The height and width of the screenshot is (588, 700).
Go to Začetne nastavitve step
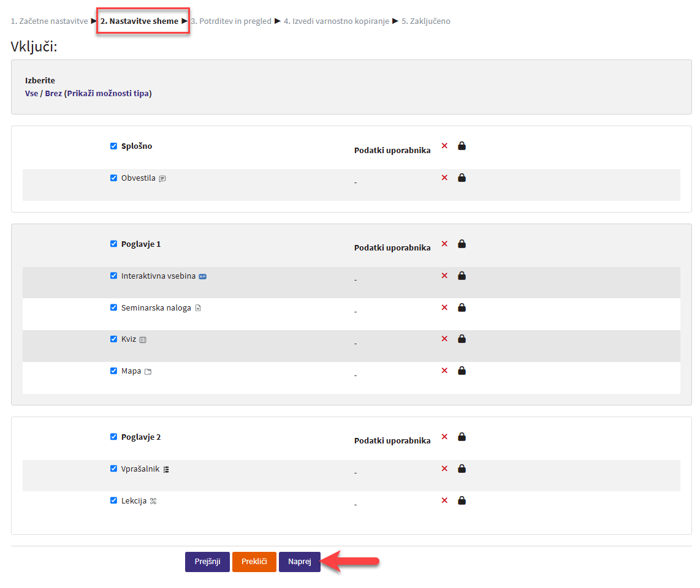coord(50,21)
